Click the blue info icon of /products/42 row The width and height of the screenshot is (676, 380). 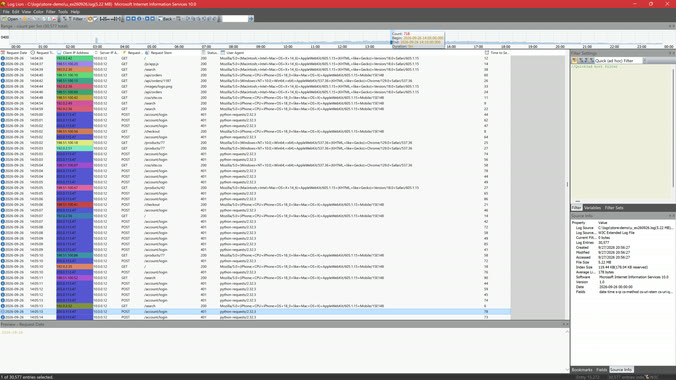pos(3,188)
